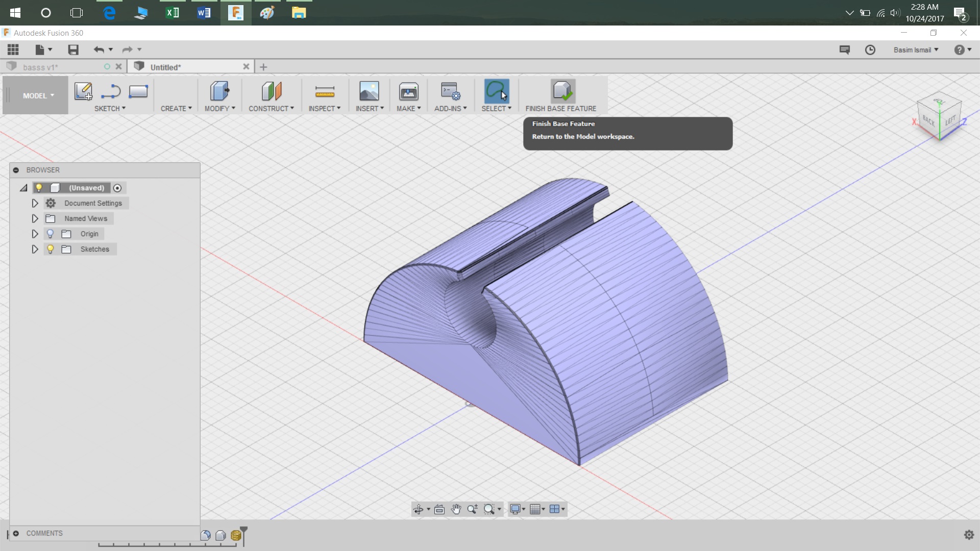Select the sketch Line tool
This screenshot has width=980, height=551.
(111, 91)
